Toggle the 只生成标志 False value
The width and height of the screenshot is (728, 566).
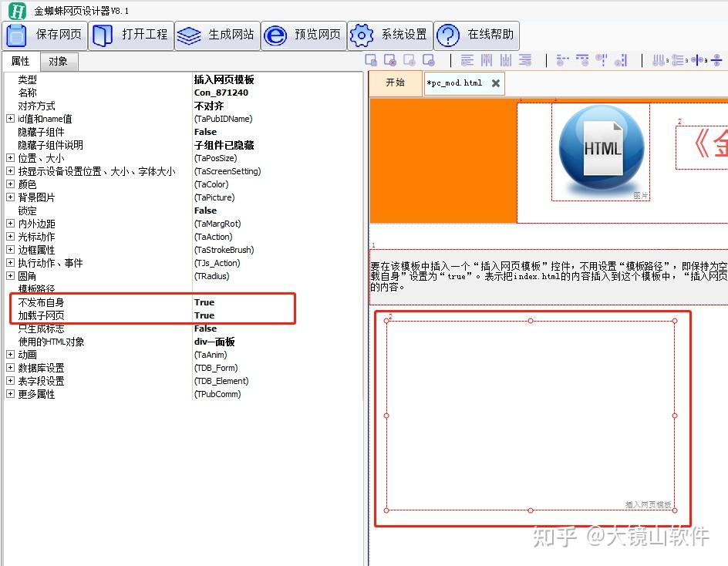206,328
